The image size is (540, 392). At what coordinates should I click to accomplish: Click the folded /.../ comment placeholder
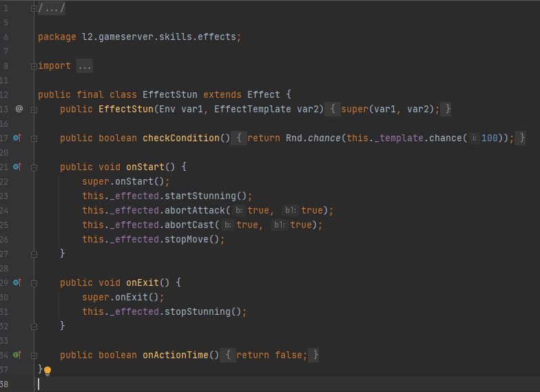coord(51,8)
